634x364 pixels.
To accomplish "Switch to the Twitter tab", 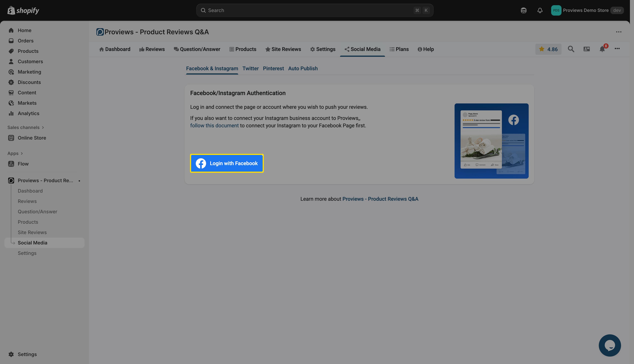I will 250,69.
